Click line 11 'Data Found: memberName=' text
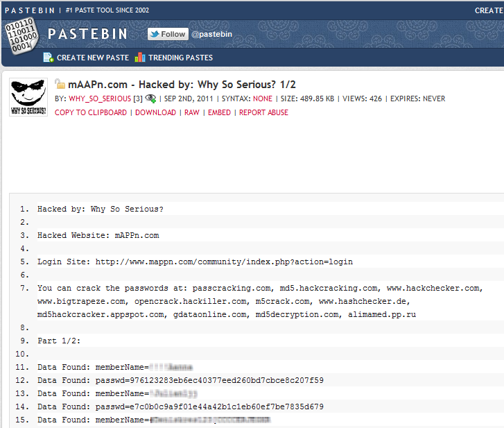 pos(93,367)
